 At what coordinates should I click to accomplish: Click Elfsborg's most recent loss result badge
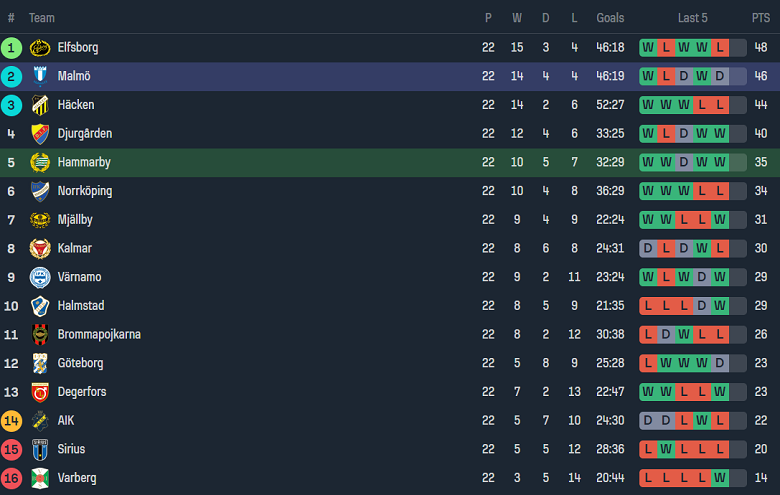720,47
